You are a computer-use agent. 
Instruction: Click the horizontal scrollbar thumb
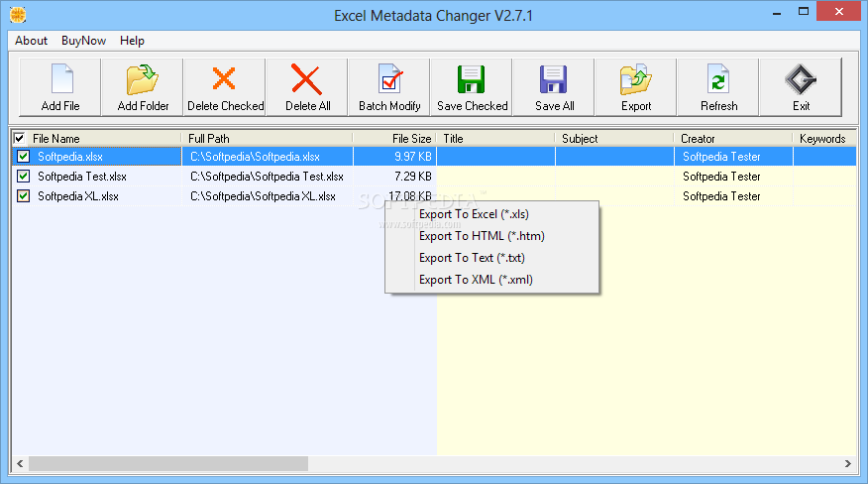click(x=168, y=463)
